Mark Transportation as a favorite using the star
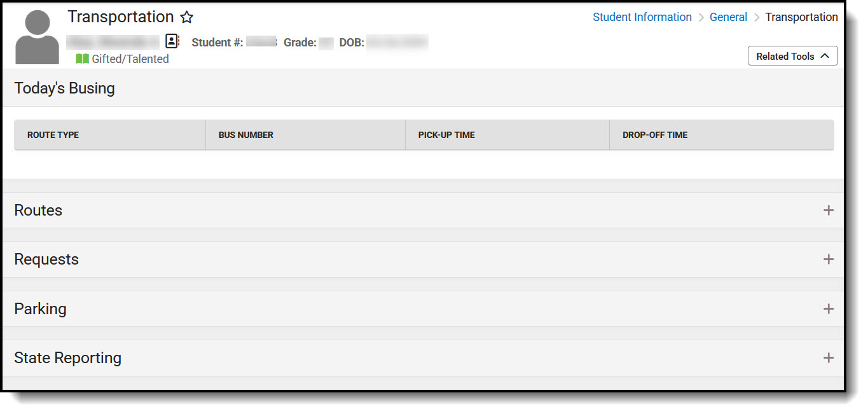The image size is (868, 414). [186, 17]
